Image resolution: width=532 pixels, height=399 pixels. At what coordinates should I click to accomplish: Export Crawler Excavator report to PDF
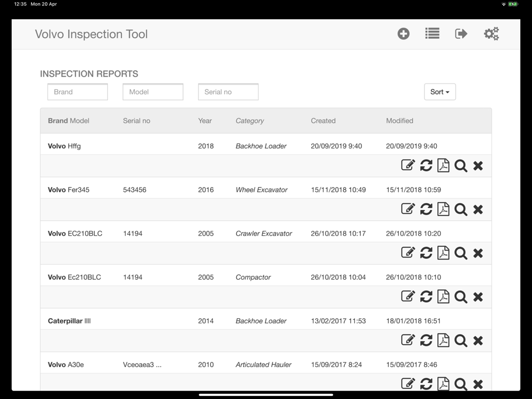click(x=443, y=253)
